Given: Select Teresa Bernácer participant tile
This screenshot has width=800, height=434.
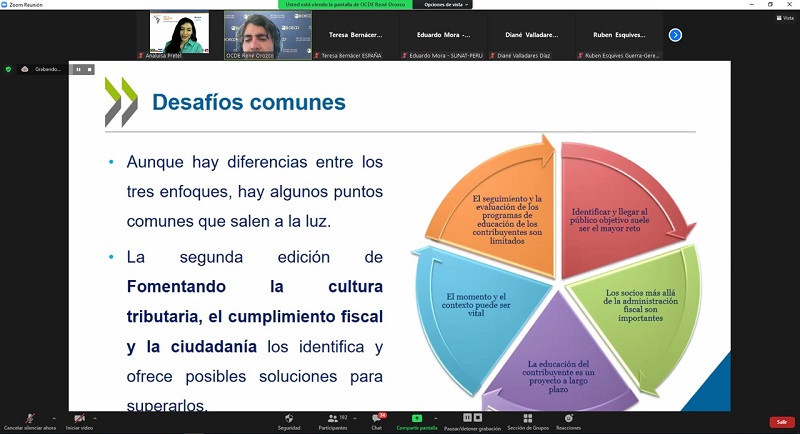Looking at the screenshot, I should coord(356,35).
